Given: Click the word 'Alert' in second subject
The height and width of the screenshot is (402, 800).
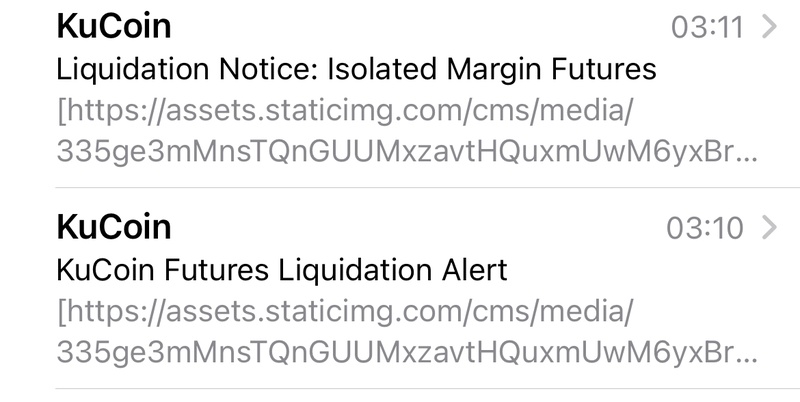Looking at the screenshot, I should (472, 269).
